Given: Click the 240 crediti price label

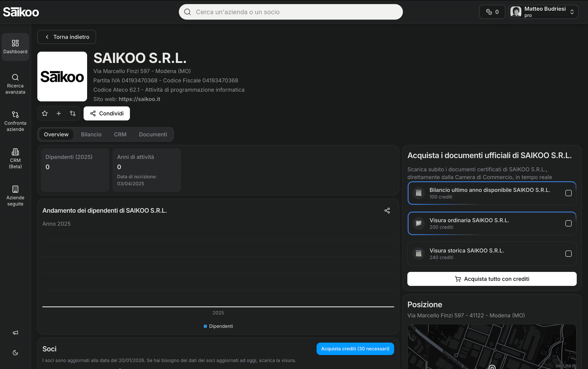Looking at the screenshot, I should [442, 258].
